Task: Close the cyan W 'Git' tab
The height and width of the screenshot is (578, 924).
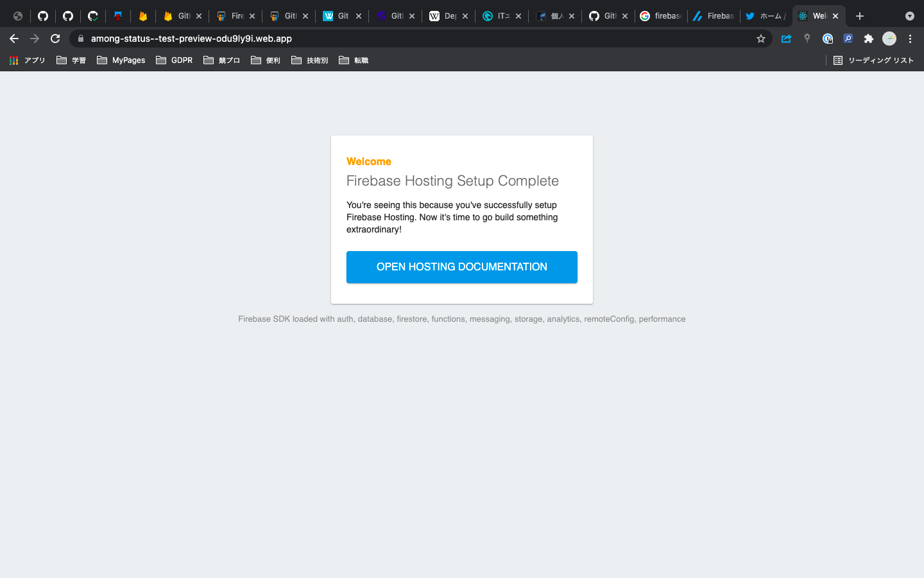Action: click(359, 16)
